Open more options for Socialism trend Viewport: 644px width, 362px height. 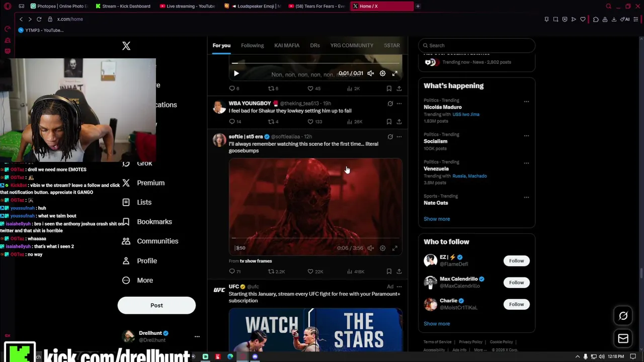[x=526, y=136]
